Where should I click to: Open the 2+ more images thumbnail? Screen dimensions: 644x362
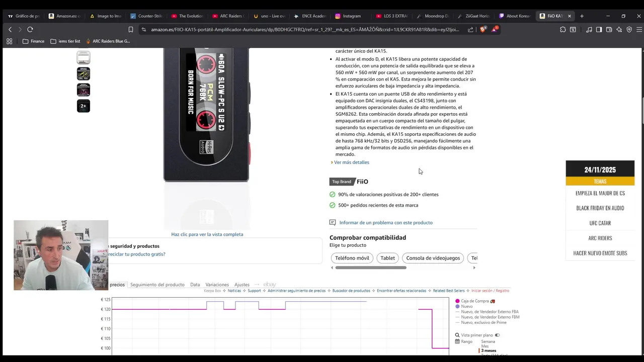[84, 106]
